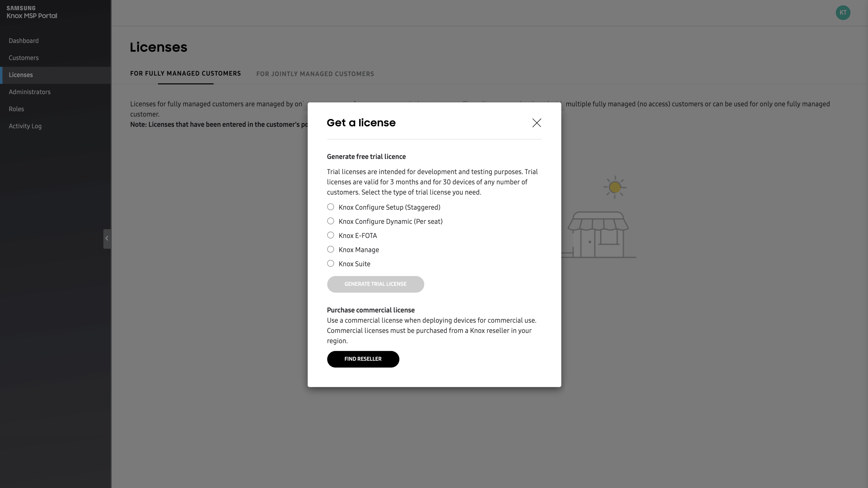Open Dashboard in the sidebar
This screenshot has height=488, width=868.
[24, 41]
